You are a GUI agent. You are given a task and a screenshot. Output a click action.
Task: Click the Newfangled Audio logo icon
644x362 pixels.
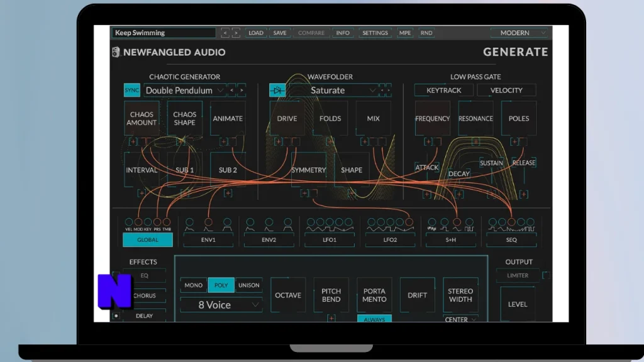click(x=116, y=52)
